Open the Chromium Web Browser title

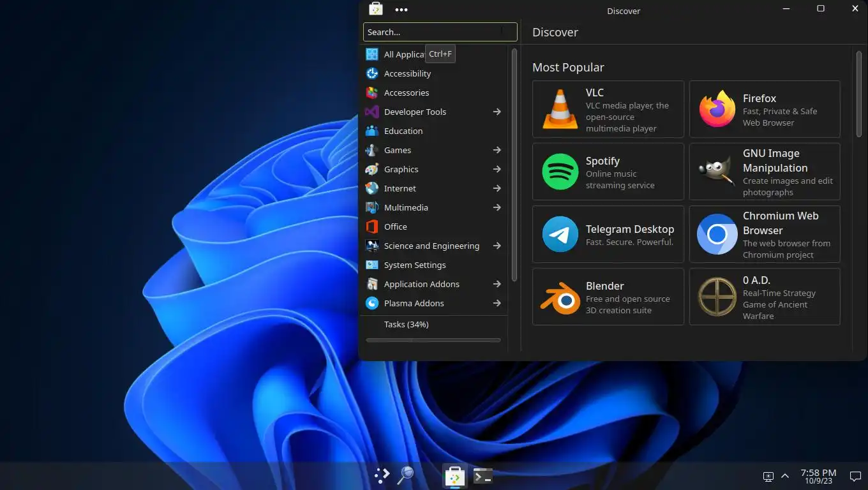781,223
